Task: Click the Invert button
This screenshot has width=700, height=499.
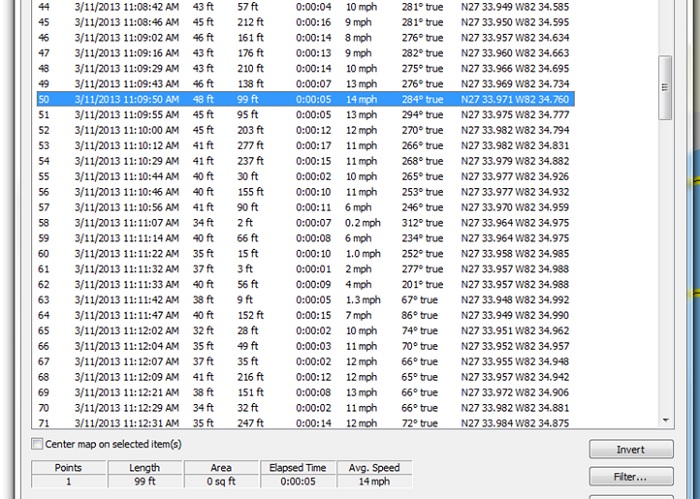Action: pos(630,450)
